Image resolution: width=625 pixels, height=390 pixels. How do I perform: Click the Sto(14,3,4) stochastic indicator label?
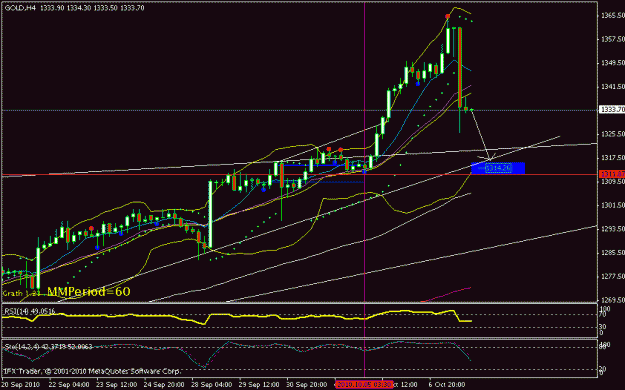pyautogui.click(x=48, y=347)
